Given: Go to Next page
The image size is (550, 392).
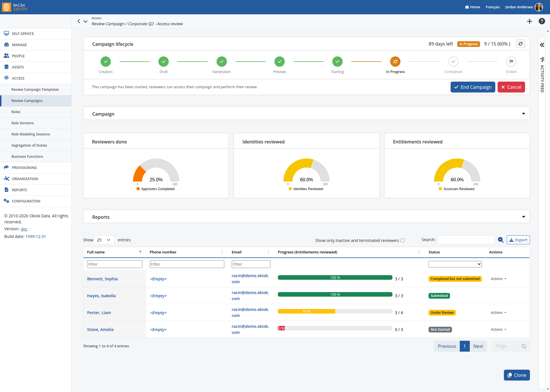Looking at the screenshot, I should pos(478,346).
